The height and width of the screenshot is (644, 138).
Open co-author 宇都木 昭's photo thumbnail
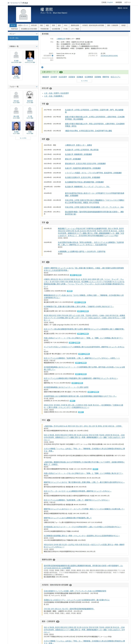[30, 55]
